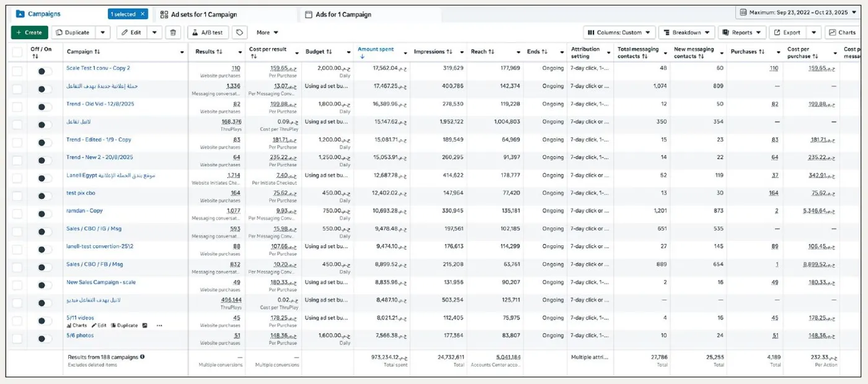
Task: Click the image icon under 5/11 videos
Action: [145, 325]
